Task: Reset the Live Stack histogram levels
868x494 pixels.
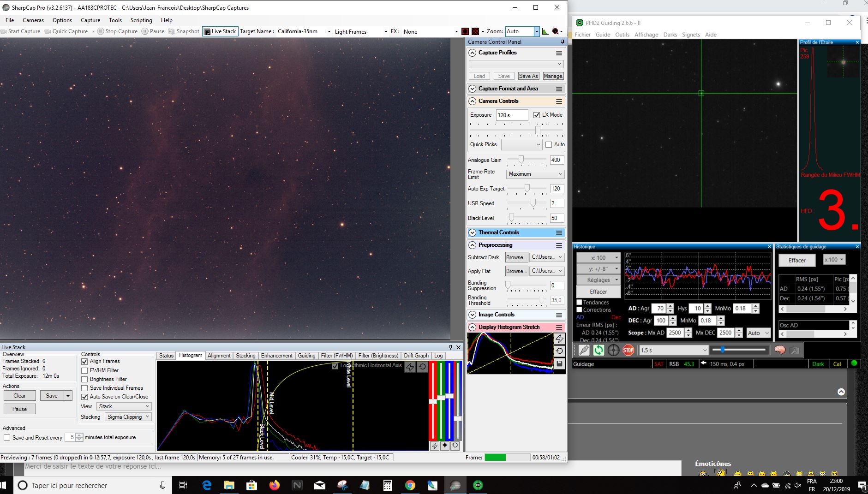Action: [422, 367]
